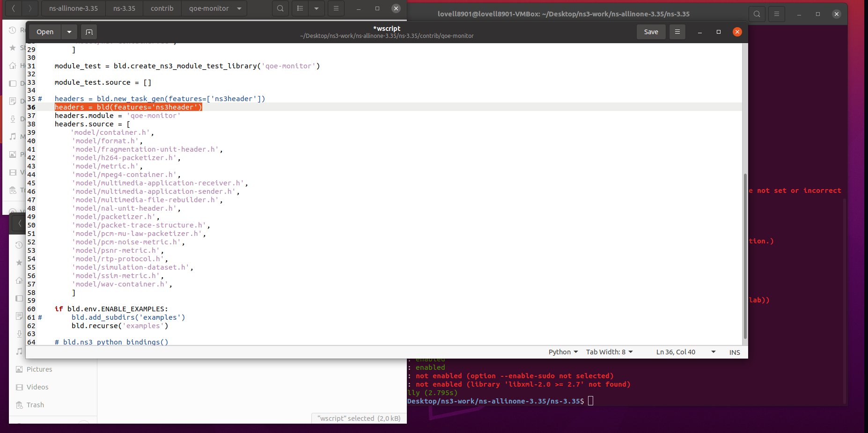Go back in the Files window
The image size is (868, 433).
[x=14, y=8]
